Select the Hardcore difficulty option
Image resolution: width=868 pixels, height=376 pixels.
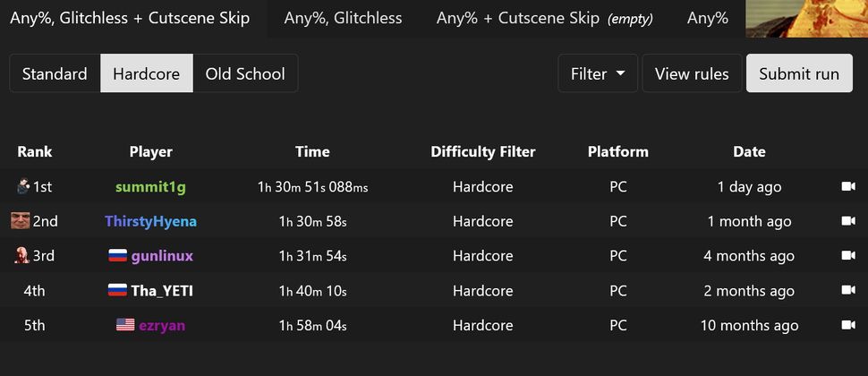tap(147, 73)
